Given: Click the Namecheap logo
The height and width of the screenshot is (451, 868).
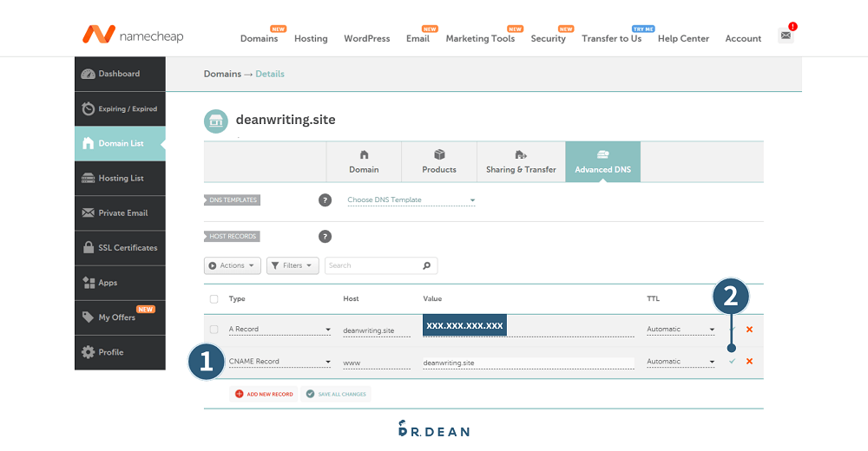Looking at the screenshot, I should click(x=133, y=36).
